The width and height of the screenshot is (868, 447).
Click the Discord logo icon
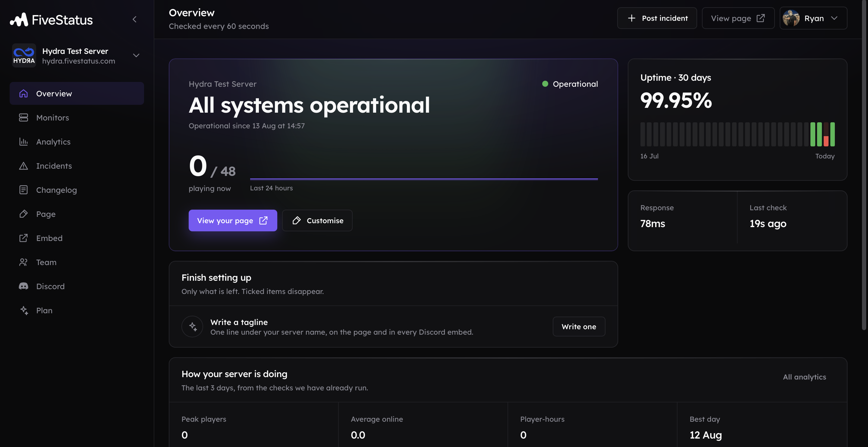pos(23,286)
